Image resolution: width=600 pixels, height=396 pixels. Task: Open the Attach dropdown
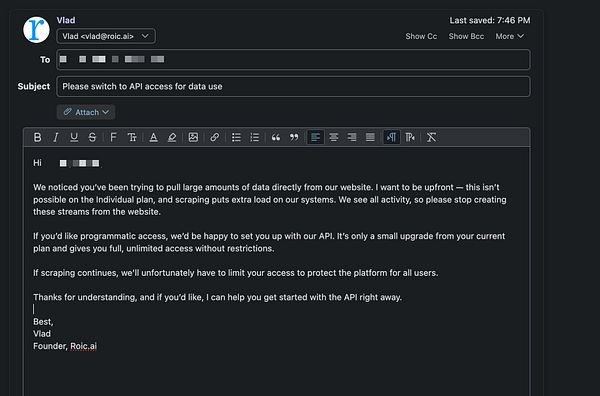[x=86, y=112]
